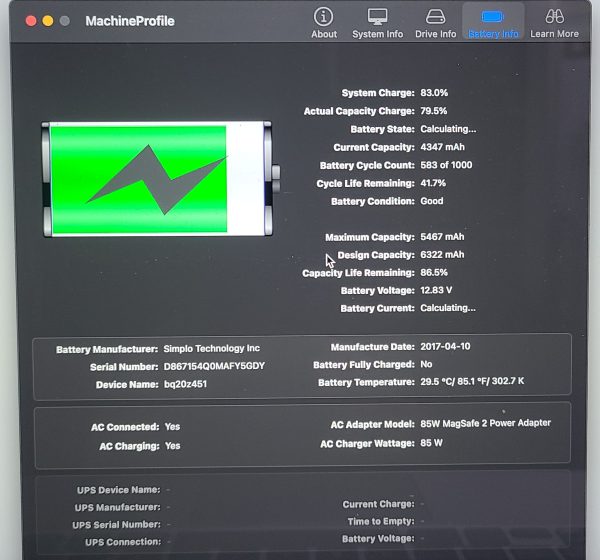The height and width of the screenshot is (560, 600).
Task: Open the About info icon
Action: 324,18
